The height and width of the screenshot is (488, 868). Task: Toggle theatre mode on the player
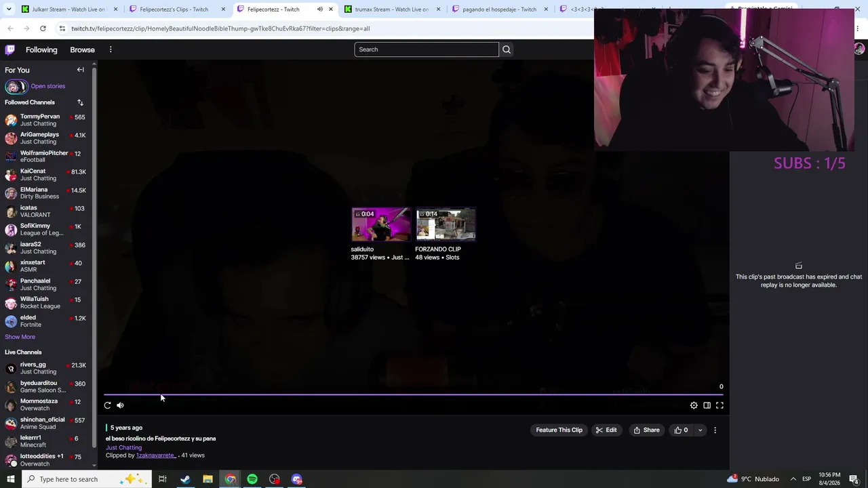click(707, 405)
